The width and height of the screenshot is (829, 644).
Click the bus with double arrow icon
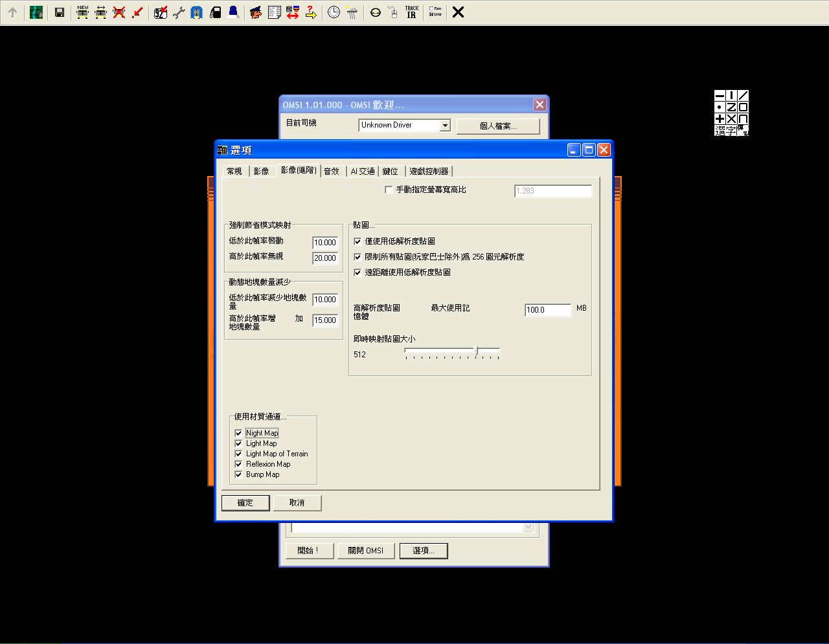pos(101,12)
